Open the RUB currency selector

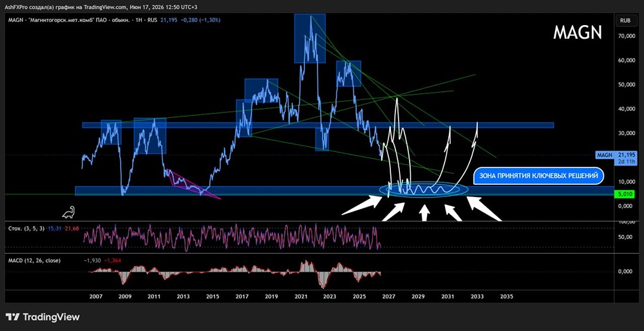pos(625,20)
